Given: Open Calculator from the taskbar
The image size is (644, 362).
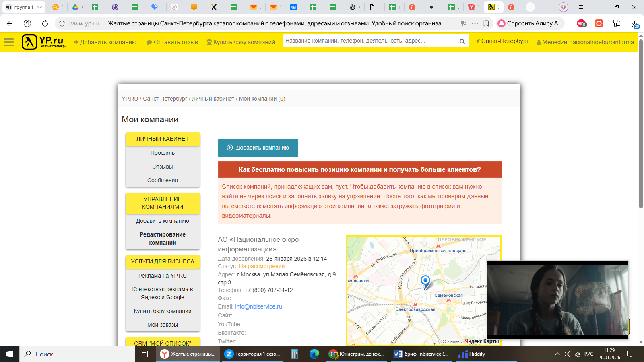Looking at the screenshot, I should [295, 354].
